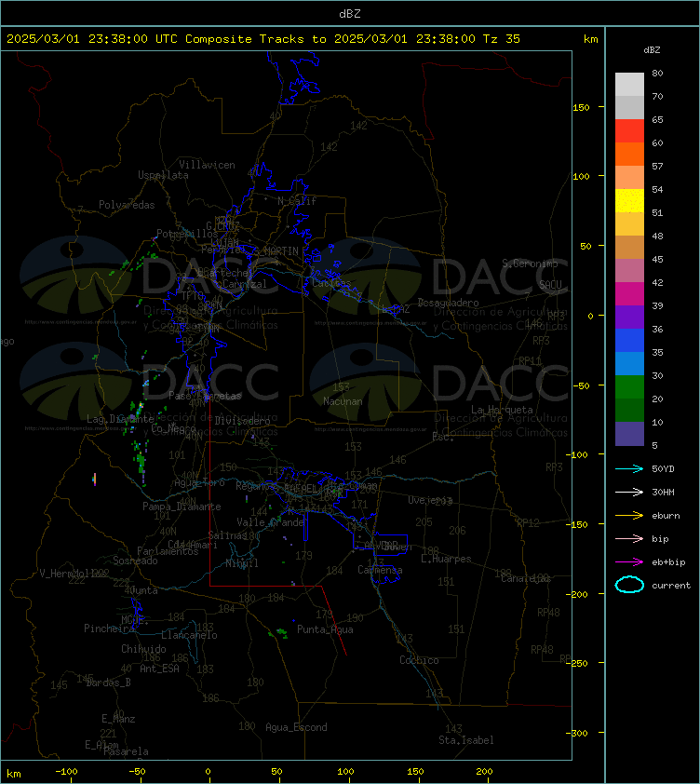Pick the bright green 20-30 dBZ swatch
This screenshot has width=700, height=784.
tap(629, 387)
